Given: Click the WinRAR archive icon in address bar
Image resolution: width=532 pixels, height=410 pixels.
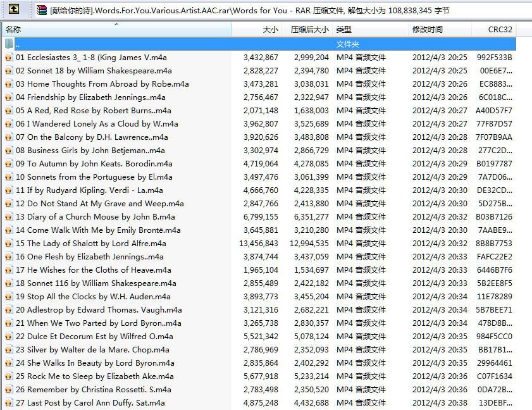Looking at the screenshot, I should (x=41, y=10).
